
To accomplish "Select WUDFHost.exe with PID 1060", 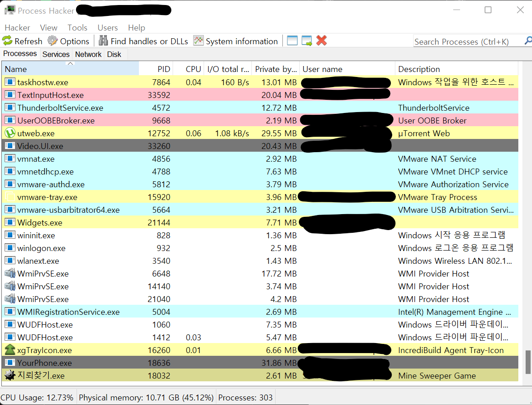I will tap(260, 324).
